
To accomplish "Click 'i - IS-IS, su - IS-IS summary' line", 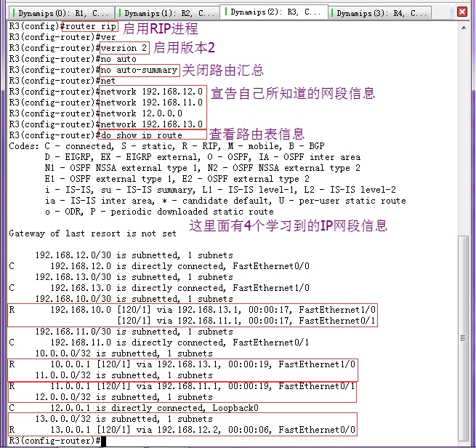I will coord(220,190).
